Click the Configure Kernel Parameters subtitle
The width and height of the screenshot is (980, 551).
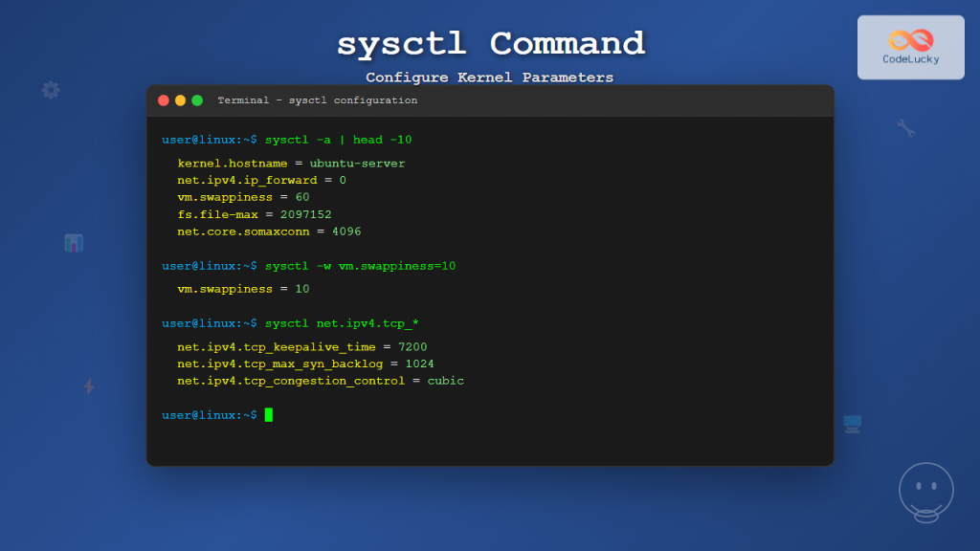tap(489, 77)
